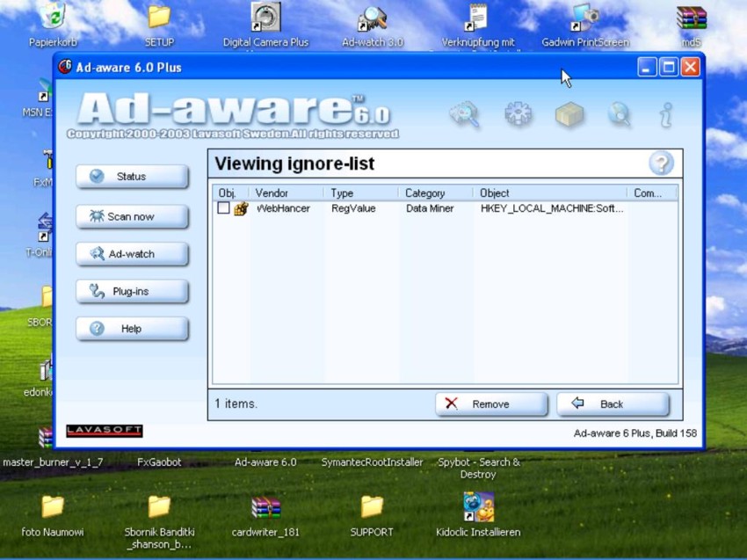Viewport: 747px width, 560px height.
Task: Sort the list by Type column
Action: click(x=361, y=193)
